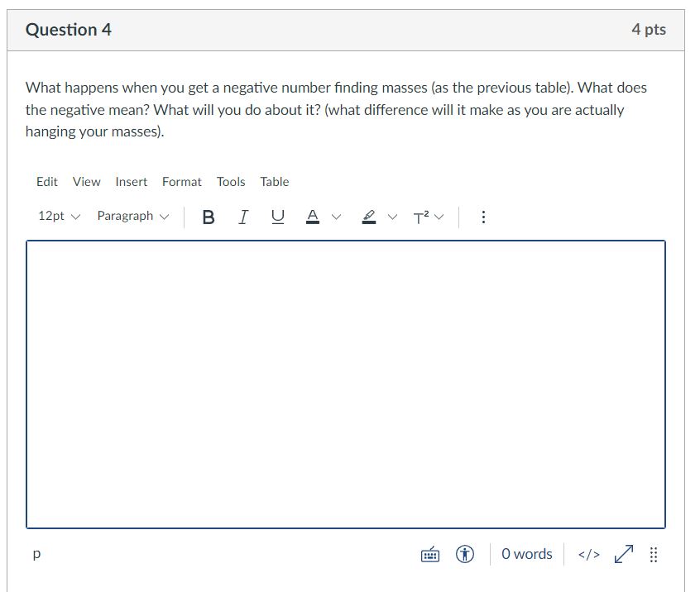
Task: Select the text color icon
Action: (312, 217)
